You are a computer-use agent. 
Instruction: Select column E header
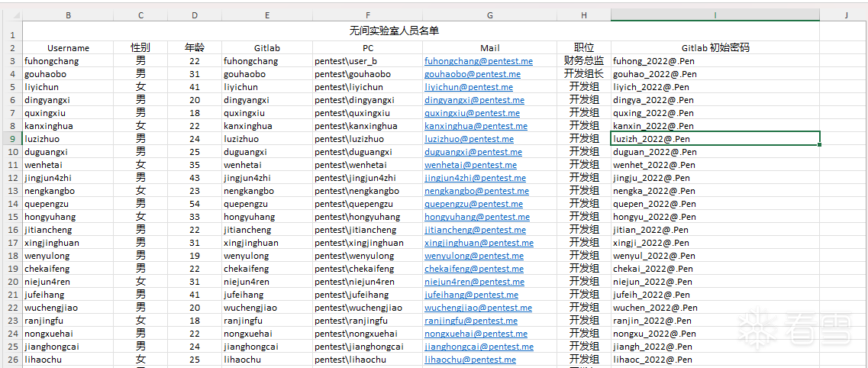point(267,15)
